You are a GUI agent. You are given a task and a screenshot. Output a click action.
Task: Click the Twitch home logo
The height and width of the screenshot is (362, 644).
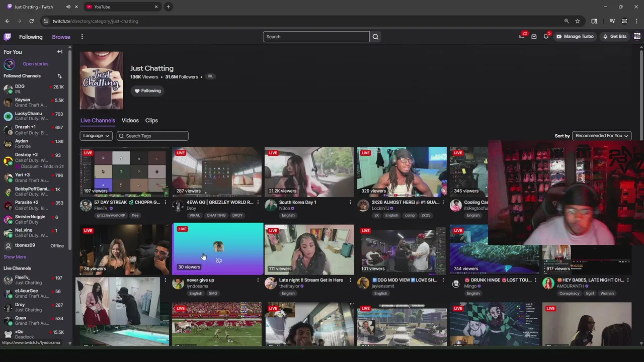click(7, 37)
